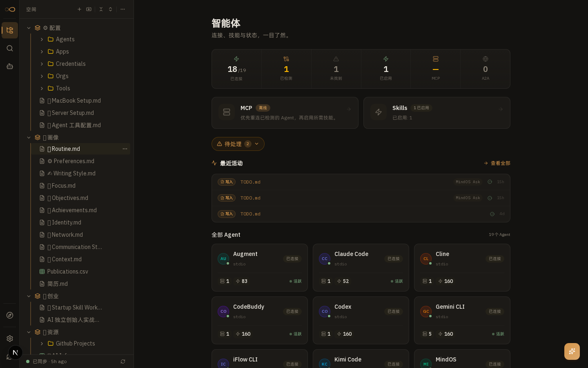This screenshot has height=368, width=588.
Task: Open the file tree spaces panel icon
Action: [10, 30]
